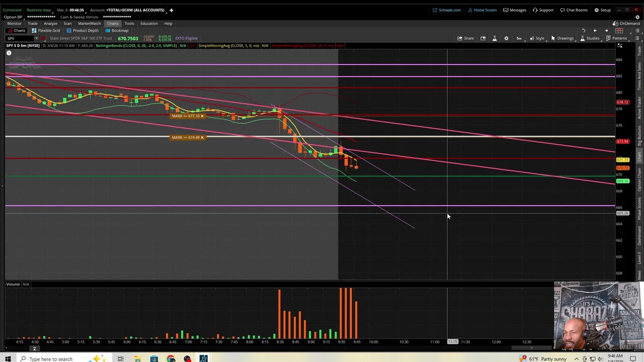Image resolution: width=644 pixels, height=362 pixels.
Task: Open the Schwab.com link
Action: pyautogui.click(x=447, y=10)
